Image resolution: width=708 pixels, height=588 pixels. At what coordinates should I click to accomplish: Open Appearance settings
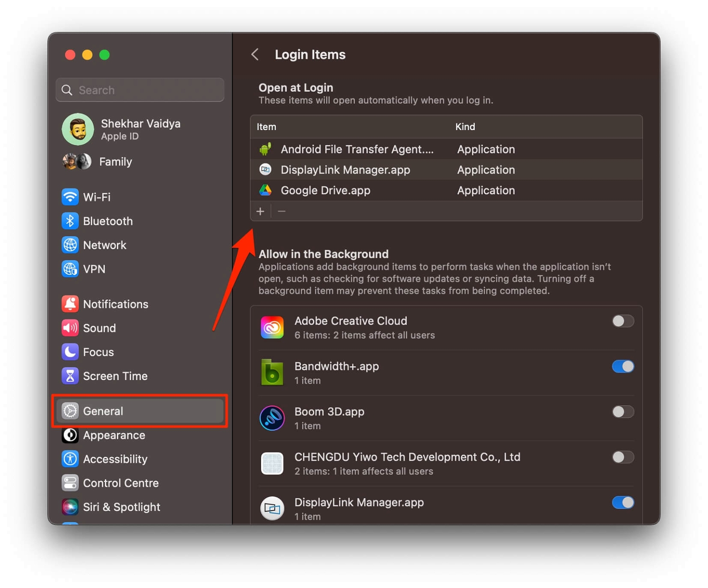tap(70, 435)
